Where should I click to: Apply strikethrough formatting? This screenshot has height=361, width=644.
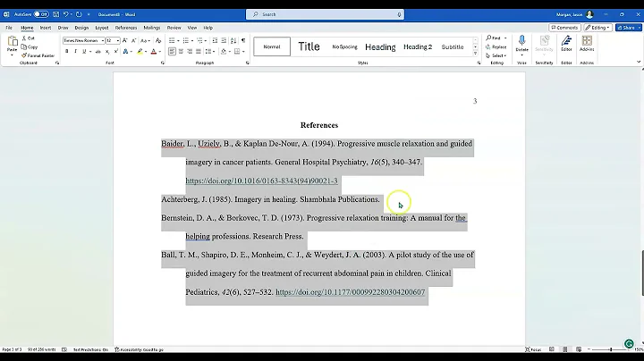pos(97,52)
